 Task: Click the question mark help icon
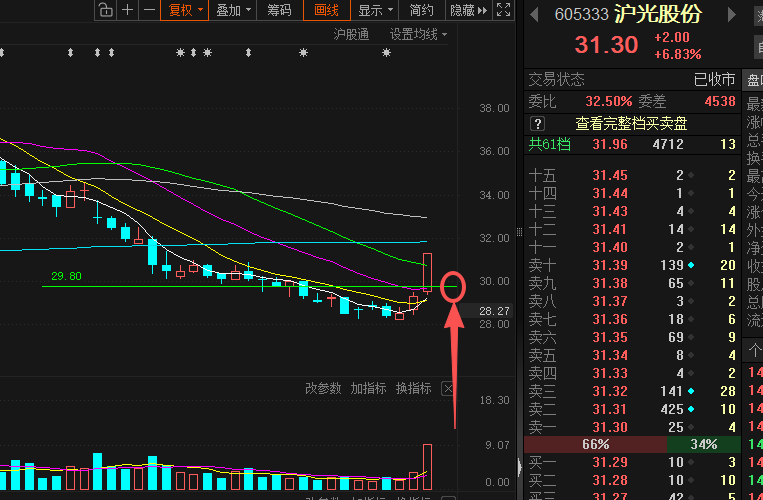[537, 124]
